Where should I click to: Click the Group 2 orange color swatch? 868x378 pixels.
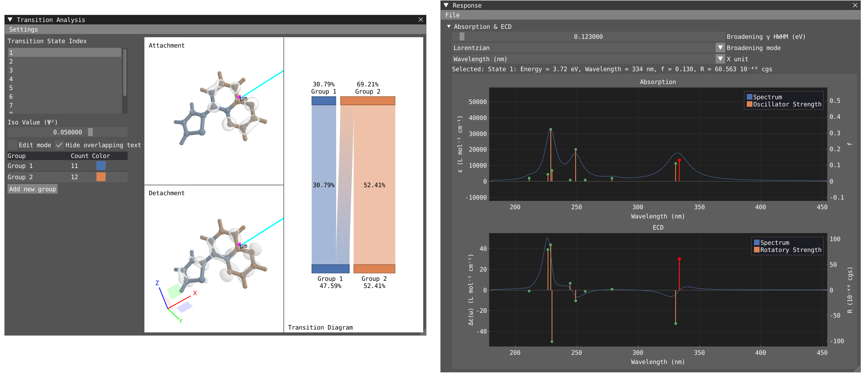(x=101, y=177)
